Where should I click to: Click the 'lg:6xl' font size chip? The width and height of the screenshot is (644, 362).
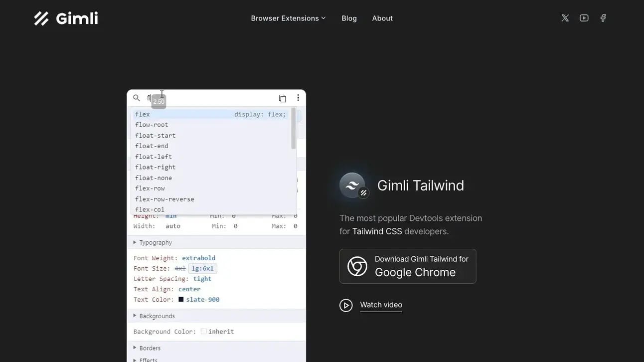[x=202, y=268]
